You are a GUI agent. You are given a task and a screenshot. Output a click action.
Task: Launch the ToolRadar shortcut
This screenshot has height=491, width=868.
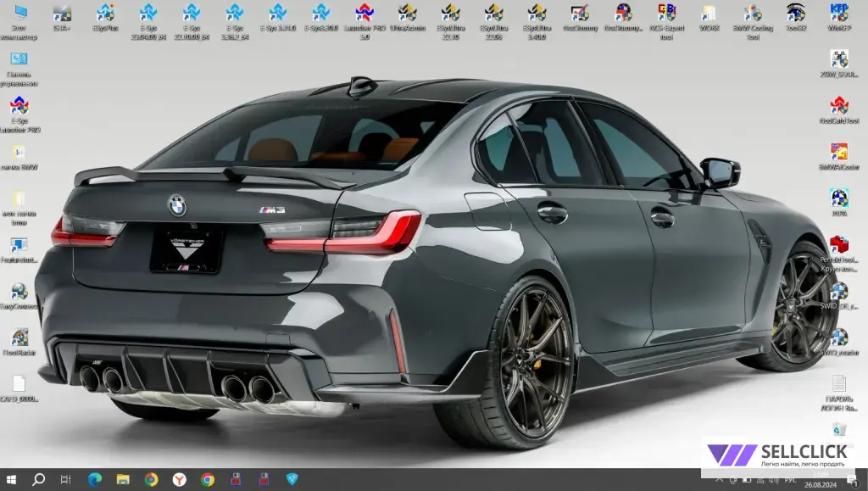19,342
